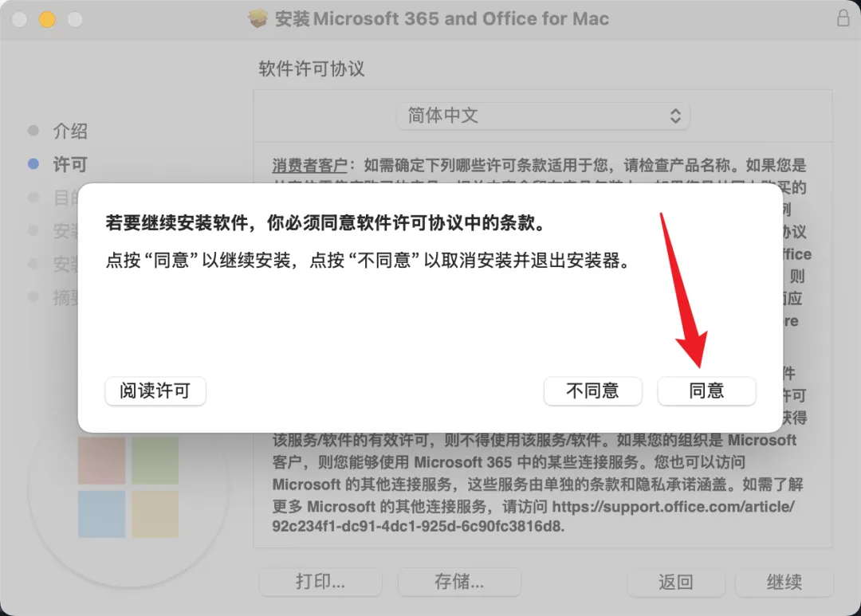Click the yellow minimize window button
The width and height of the screenshot is (861, 616).
(47, 20)
